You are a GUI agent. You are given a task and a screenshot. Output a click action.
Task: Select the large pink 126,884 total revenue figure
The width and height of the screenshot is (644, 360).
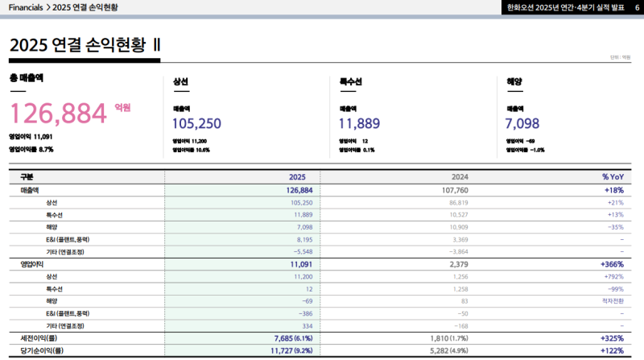pos(58,113)
